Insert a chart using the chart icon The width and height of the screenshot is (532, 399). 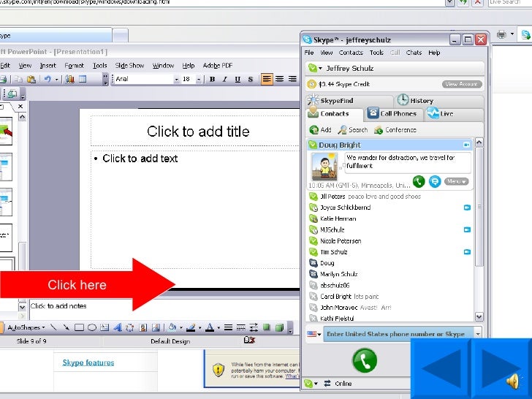coord(70,79)
